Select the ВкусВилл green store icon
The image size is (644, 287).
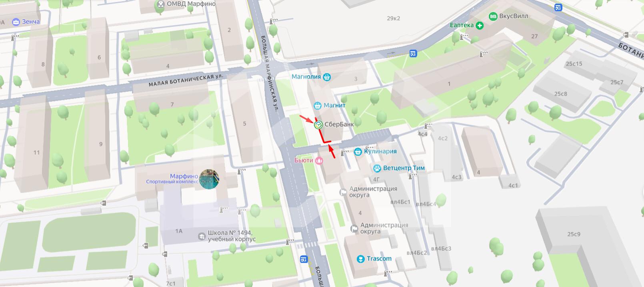(493, 16)
